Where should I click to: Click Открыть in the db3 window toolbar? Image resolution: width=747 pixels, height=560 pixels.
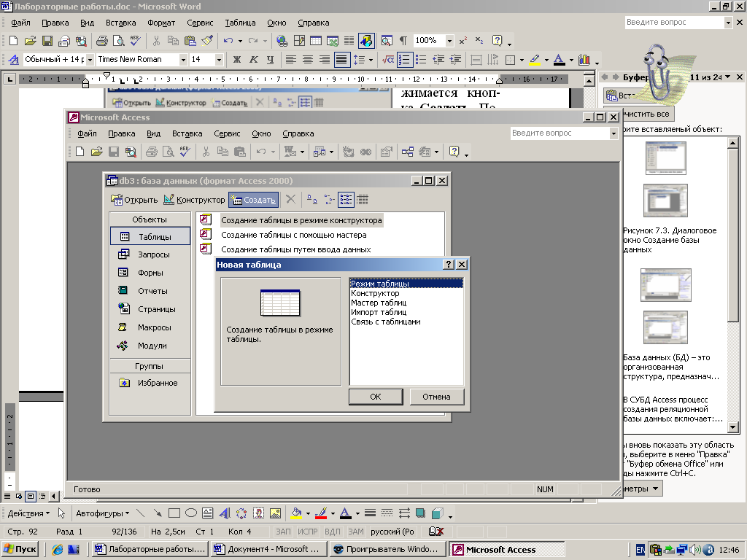[134, 200]
